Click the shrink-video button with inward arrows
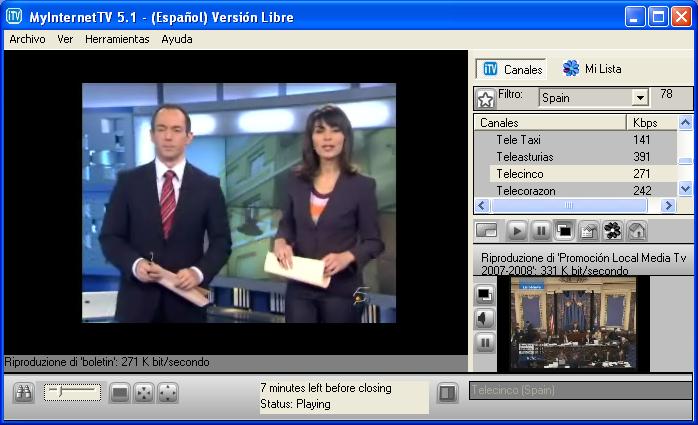This screenshot has height=425, width=698. coord(144,393)
